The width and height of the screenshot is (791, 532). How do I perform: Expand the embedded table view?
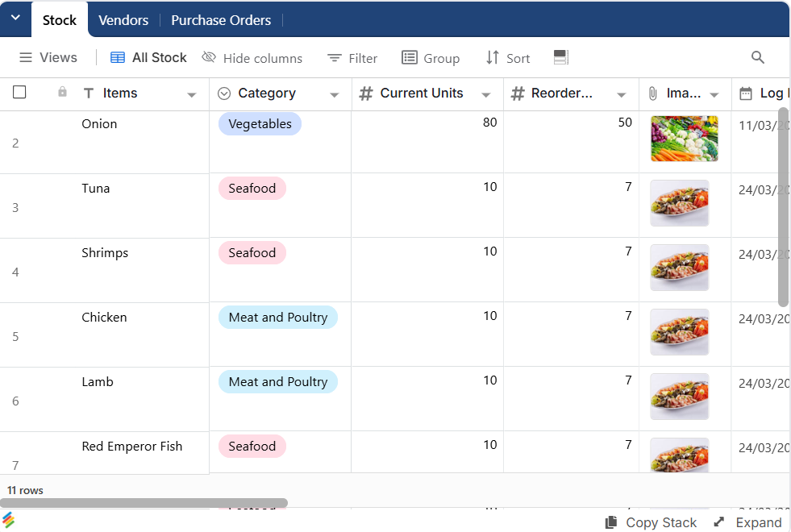748,523
